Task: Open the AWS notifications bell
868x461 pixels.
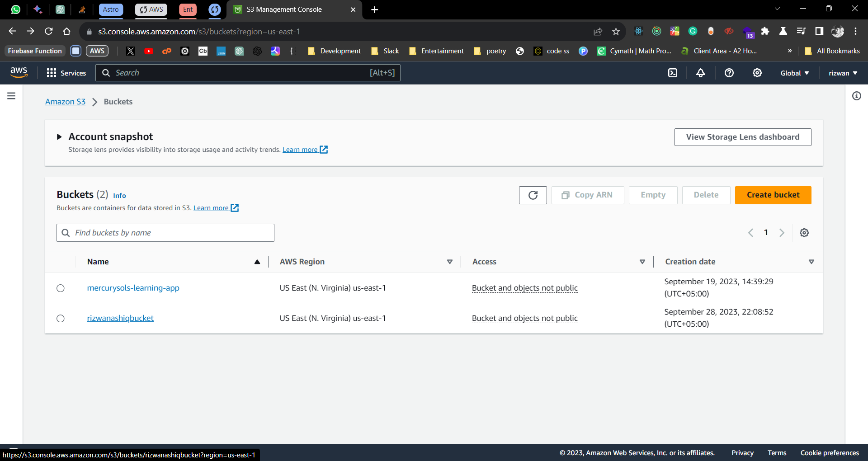Action: (x=701, y=73)
